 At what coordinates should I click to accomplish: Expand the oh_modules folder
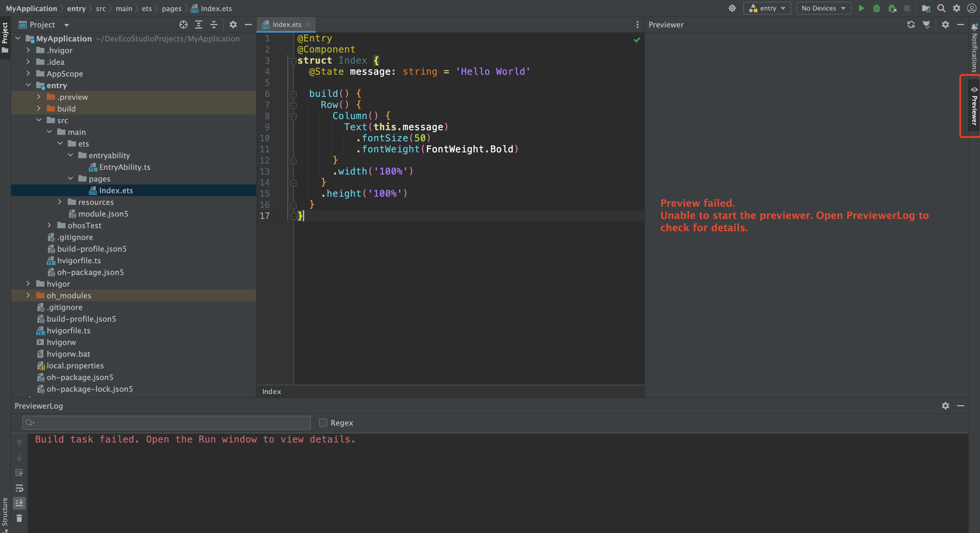click(28, 295)
